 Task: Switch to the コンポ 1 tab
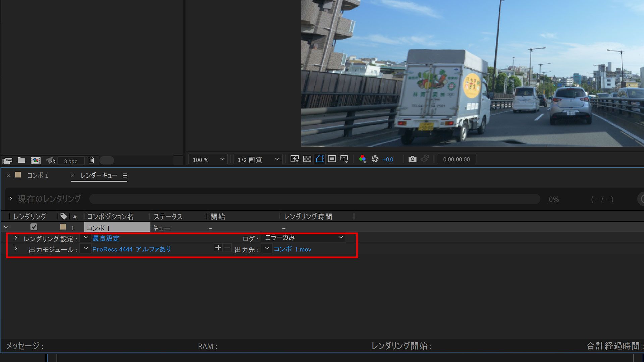(x=38, y=175)
